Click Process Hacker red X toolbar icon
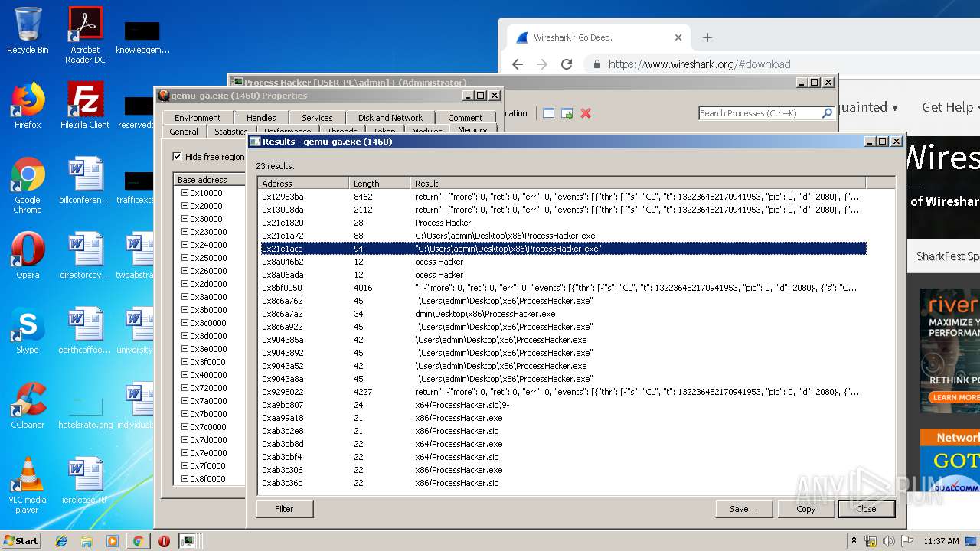Screen dimensions: 980x551 pyautogui.click(x=586, y=113)
